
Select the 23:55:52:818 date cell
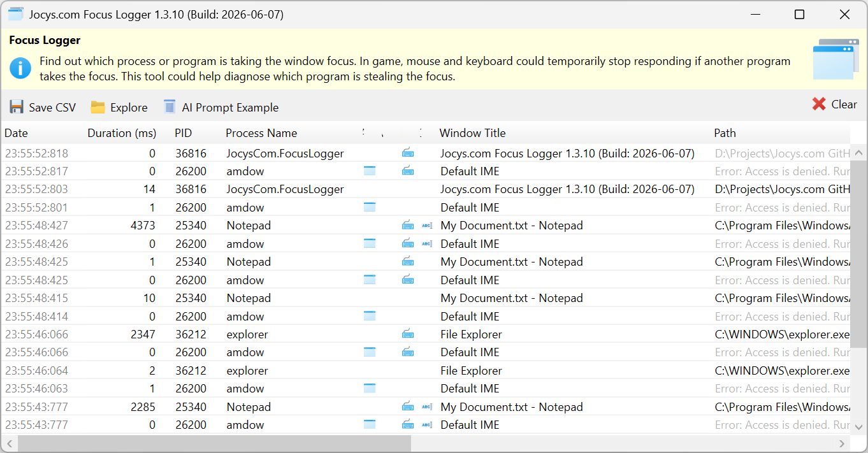(x=36, y=153)
